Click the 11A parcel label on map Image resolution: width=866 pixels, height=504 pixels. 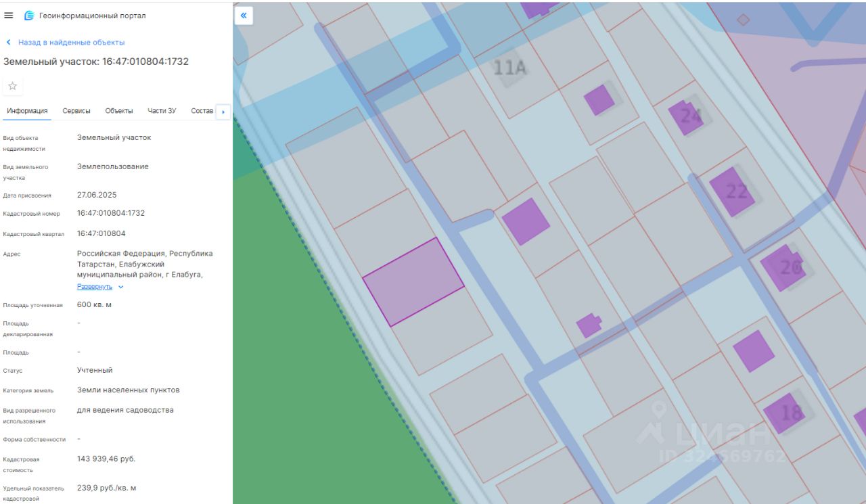(x=509, y=68)
